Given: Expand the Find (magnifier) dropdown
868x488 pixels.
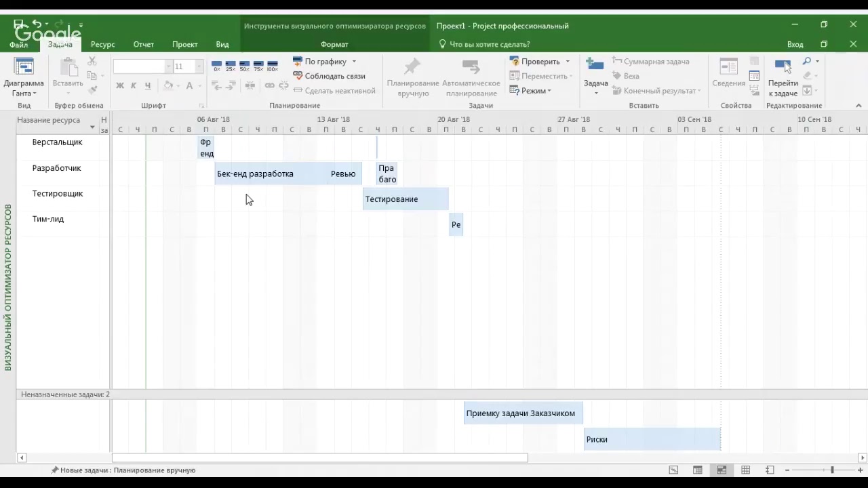Looking at the screenshot, I should (817, 62).
